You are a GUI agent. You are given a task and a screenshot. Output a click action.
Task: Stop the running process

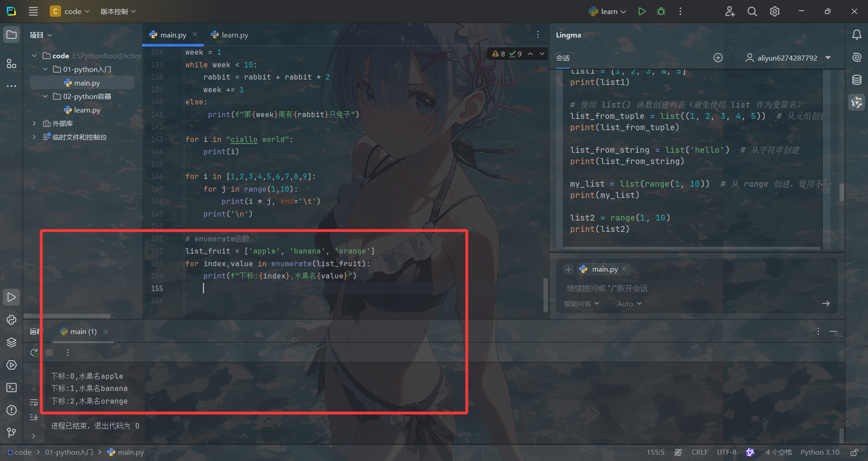coord(50,353)
